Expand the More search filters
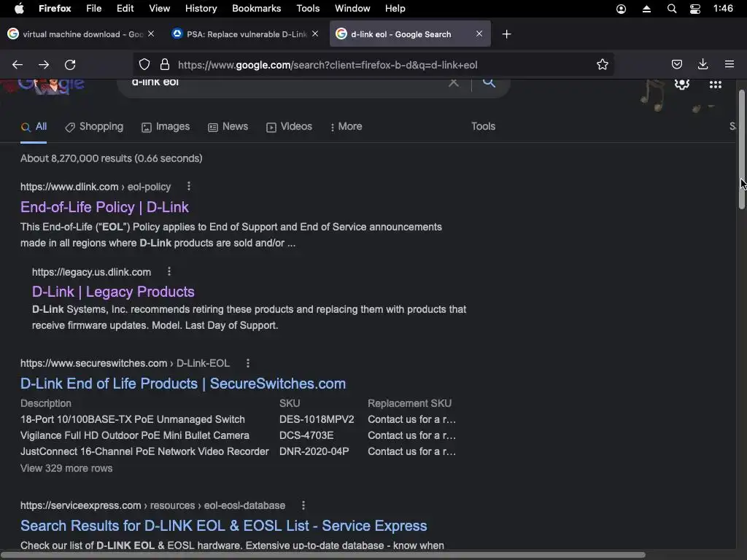Image resolution: width=747 pixels, height=560 pixels. coord(346,127)
